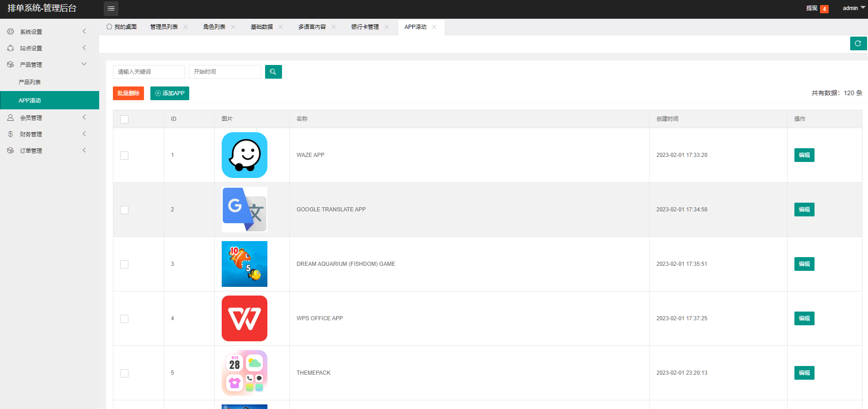Image resolution: width=868 pixels, height=409 pixels.
Task: Check the box for WAZE APP row
Action: [x=124, y=156]
